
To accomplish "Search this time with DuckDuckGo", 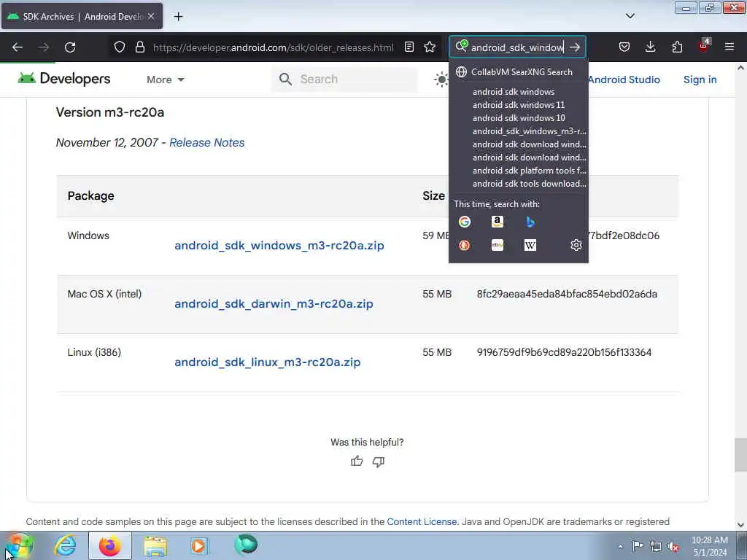I will pyautogui.click(x=465, y=245).
